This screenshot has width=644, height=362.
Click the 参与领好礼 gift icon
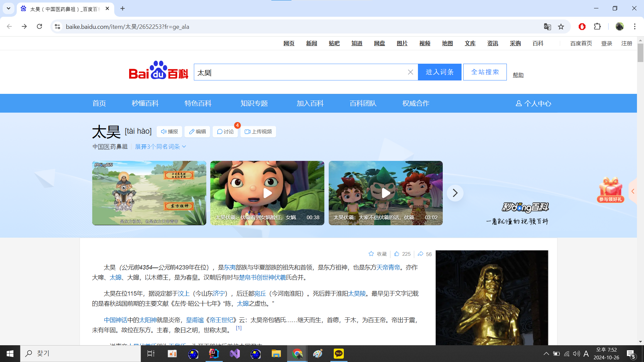click(610, 190)
